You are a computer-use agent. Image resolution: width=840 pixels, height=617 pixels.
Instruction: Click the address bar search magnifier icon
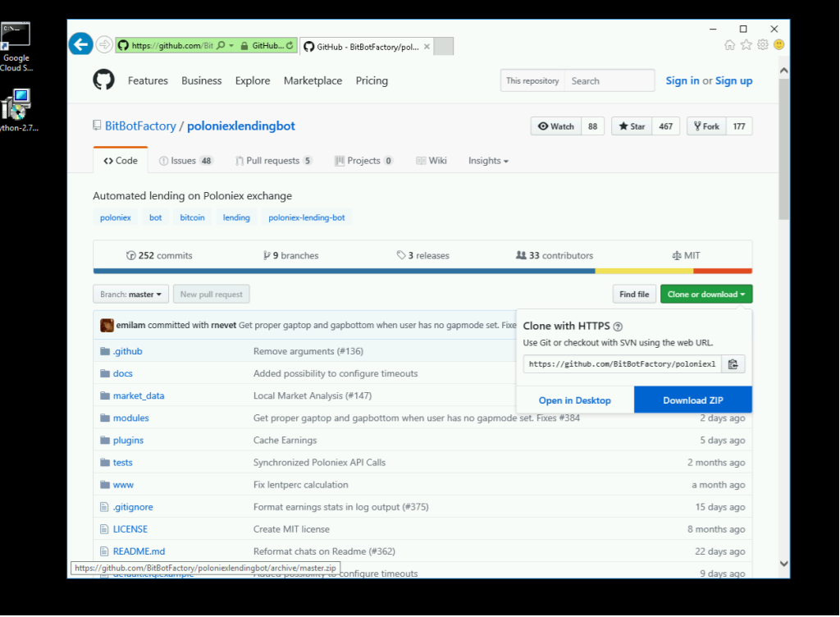[x=221, y=45]
